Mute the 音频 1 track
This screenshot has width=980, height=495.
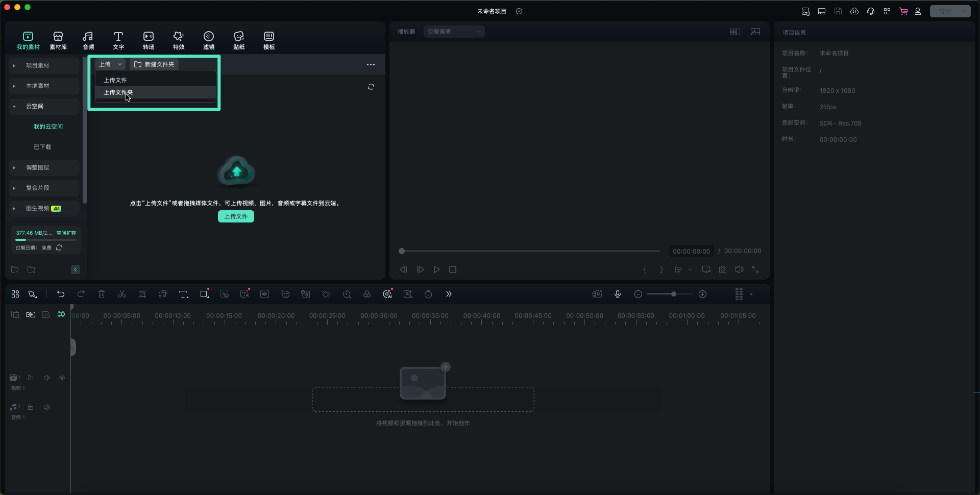[47, 408]
